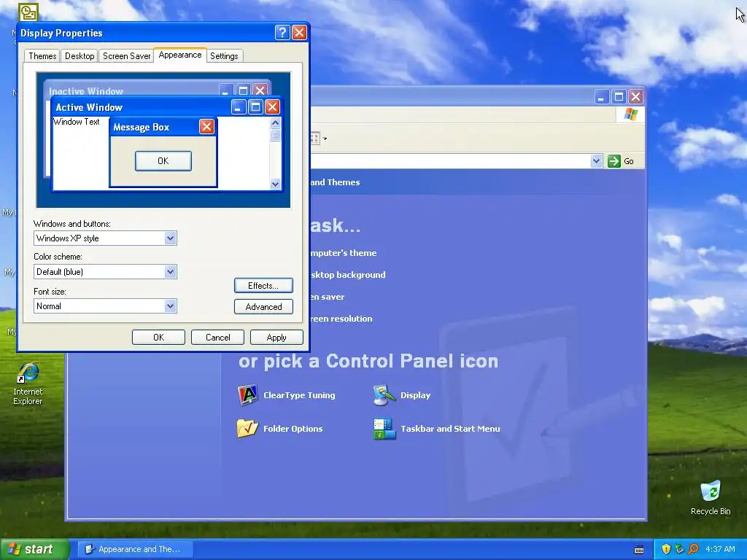The width and height of the screenshot is (747, 560).
Task: Click the Folder Options link text
Action: click(x=293, y=429)
